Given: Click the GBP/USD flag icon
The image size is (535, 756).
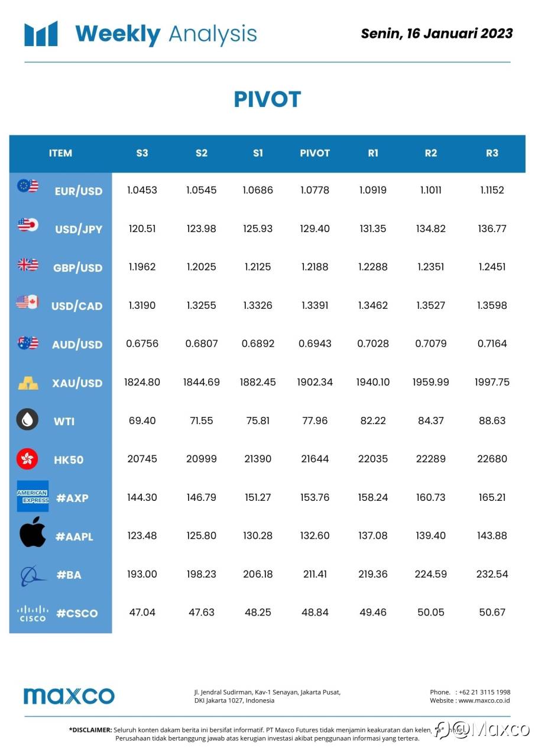Looking at the screenshot, I should pos(27,265).
